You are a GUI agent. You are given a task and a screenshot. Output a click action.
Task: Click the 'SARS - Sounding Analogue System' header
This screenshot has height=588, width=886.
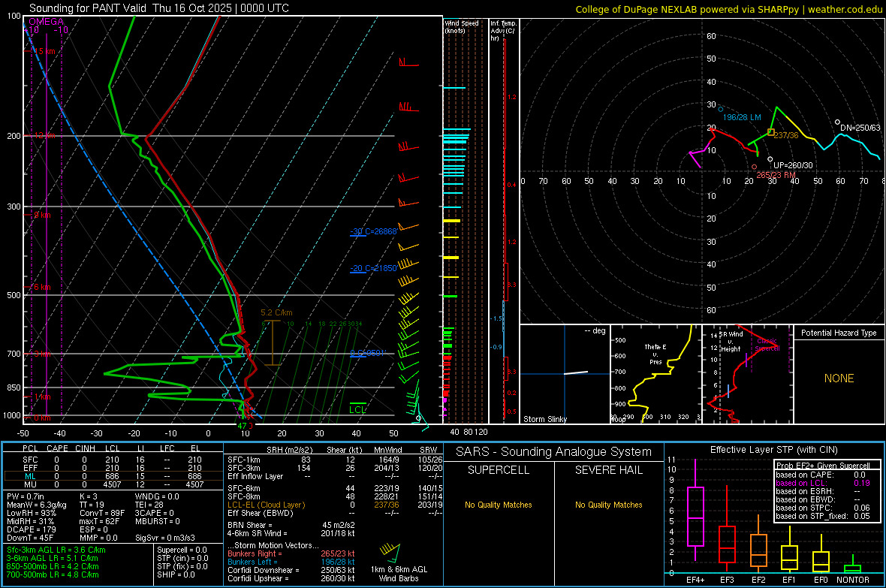tap(554, 452)
